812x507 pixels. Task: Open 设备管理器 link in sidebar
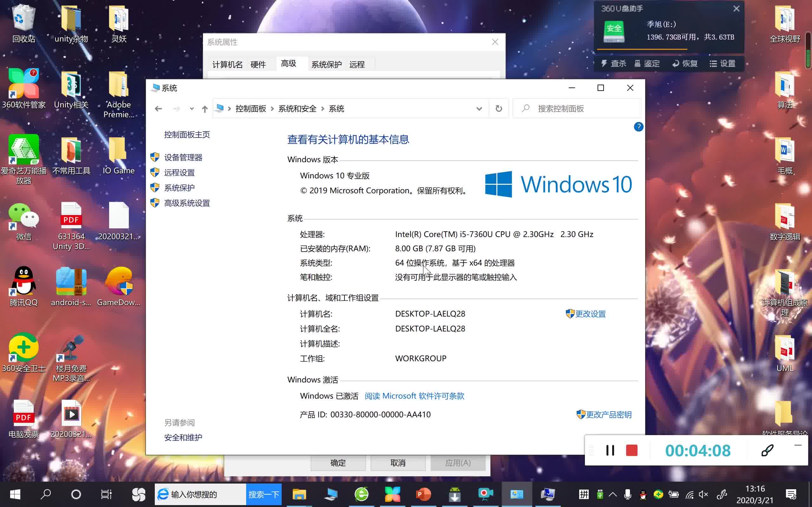pyautogui.click(x=183, y=157)
